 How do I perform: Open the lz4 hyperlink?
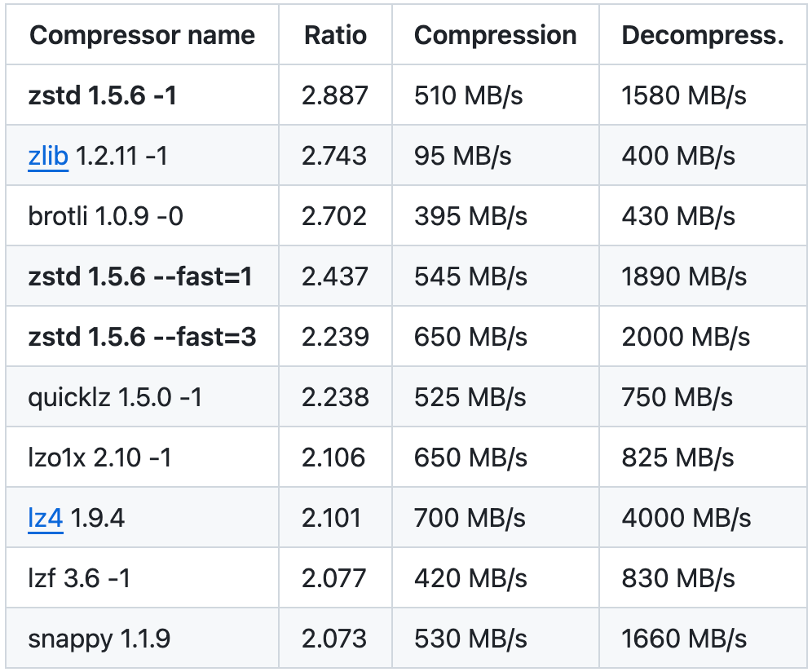(46, 517)
